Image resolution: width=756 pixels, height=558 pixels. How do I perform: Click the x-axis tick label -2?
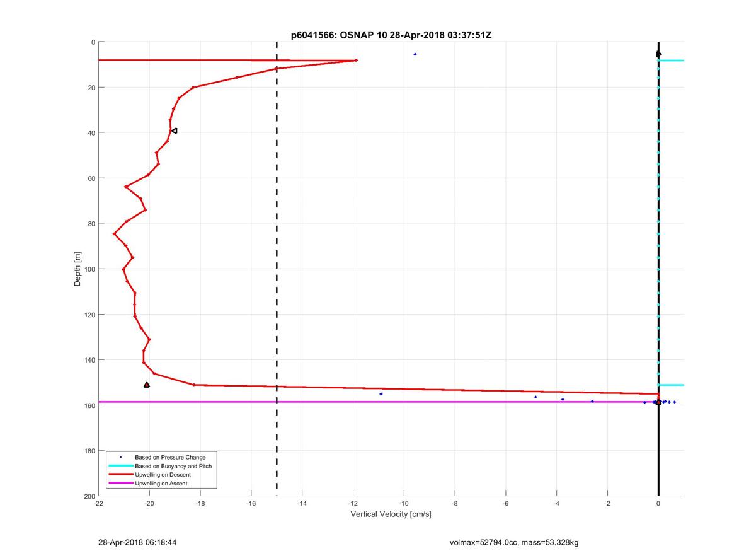coord(607,504)
